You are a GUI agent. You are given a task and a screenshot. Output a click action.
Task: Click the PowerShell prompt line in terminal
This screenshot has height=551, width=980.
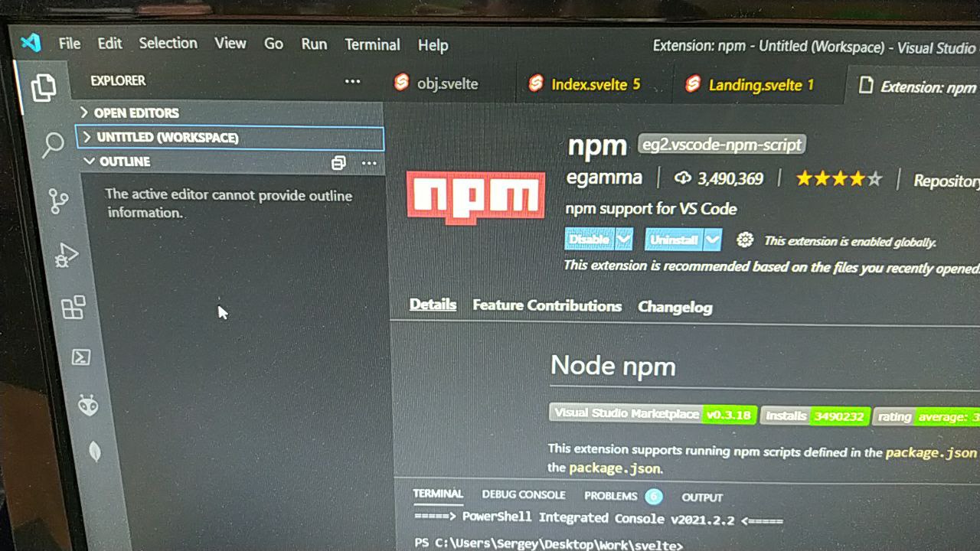pos(547,544)
